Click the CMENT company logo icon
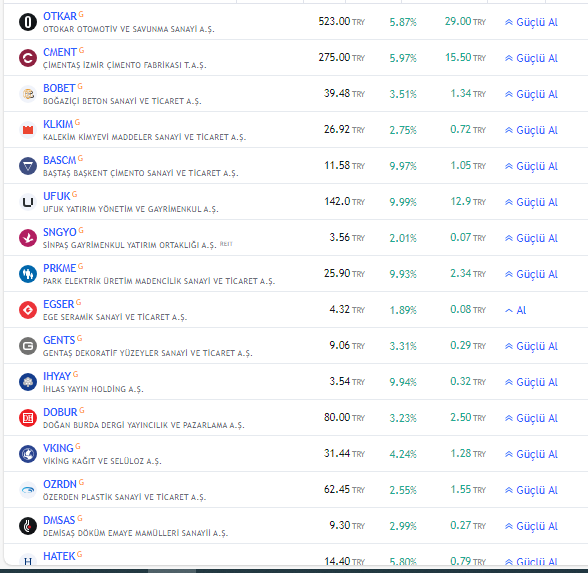Image resolution: width=588 pixels, height=573 pixels. pyautogui.click(x=28, y=58)
